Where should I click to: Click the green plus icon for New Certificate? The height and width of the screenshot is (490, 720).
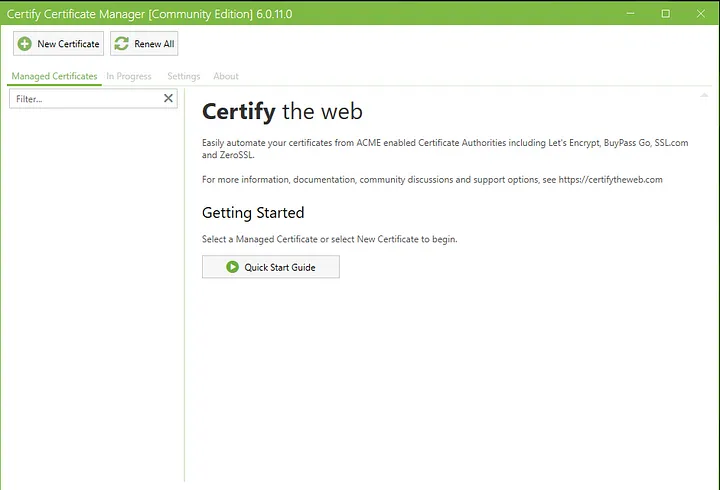24,44
